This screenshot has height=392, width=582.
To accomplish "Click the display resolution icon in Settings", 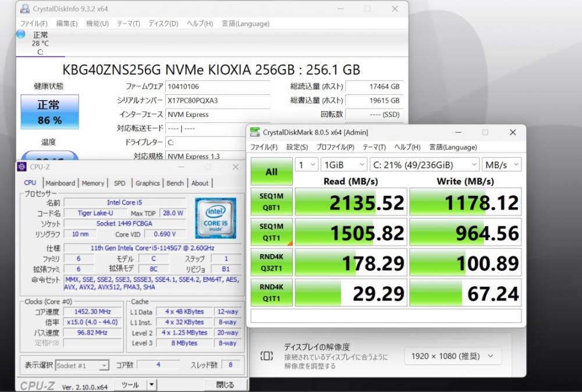I will 267,356.
